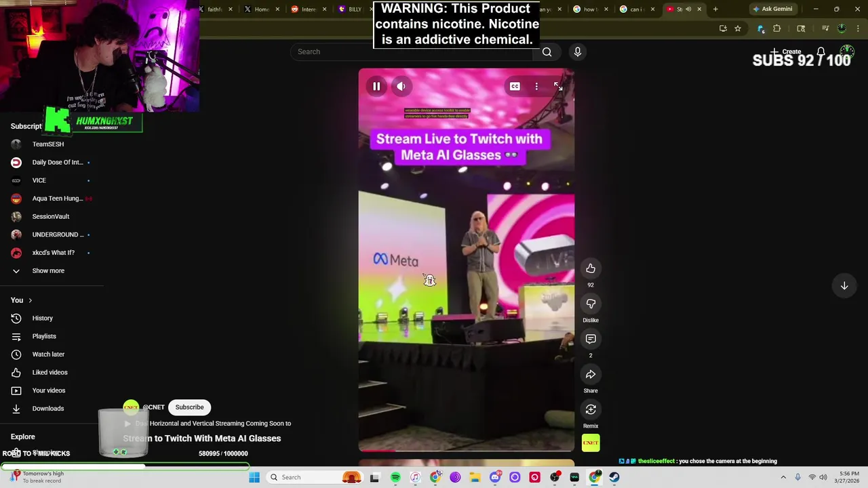868x488 pixels.
Task: Open the Windows Start menu
Action: (x=254, y=477)
